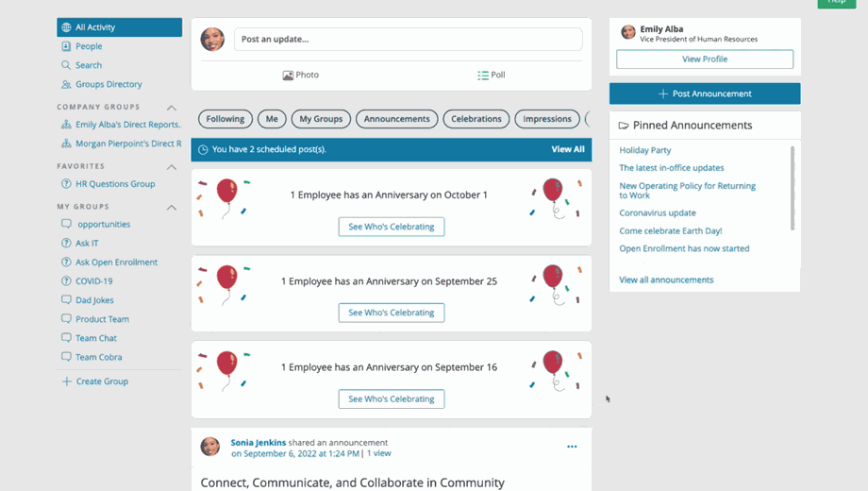The width and height of the screenshot is (868, 491).
Task: Click the Search magnifier icon in sidebar
Action: (66, 65)
